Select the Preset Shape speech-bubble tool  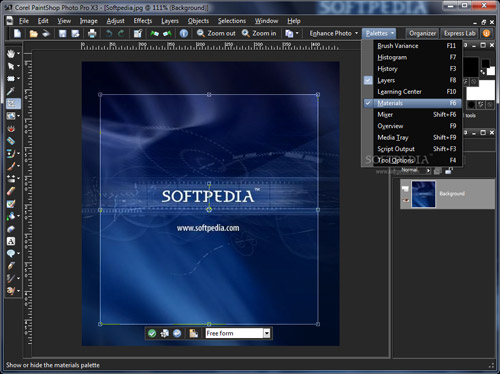tap(11, 254)
